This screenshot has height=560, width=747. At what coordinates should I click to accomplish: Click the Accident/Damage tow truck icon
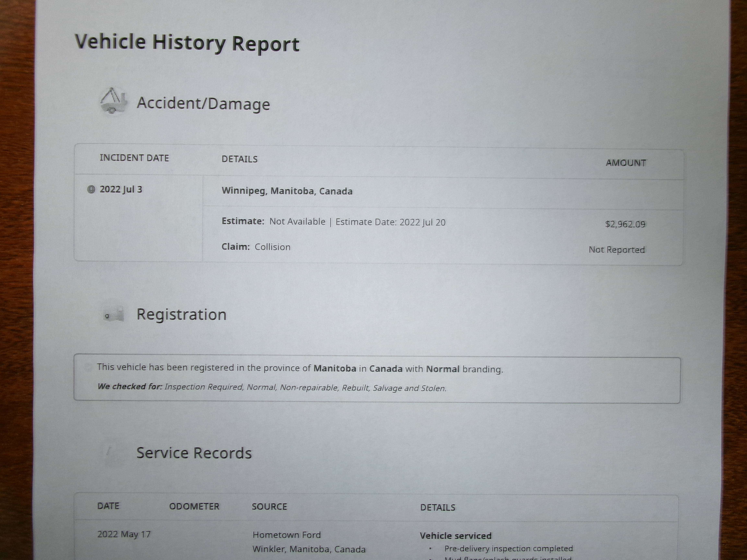113,101
